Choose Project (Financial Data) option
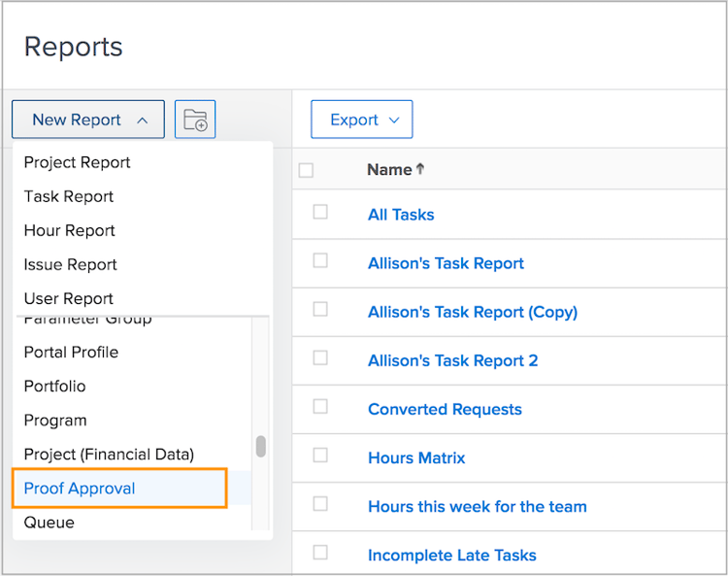The height and width of the screenshot is (576, 728). [x=109, y=455]
